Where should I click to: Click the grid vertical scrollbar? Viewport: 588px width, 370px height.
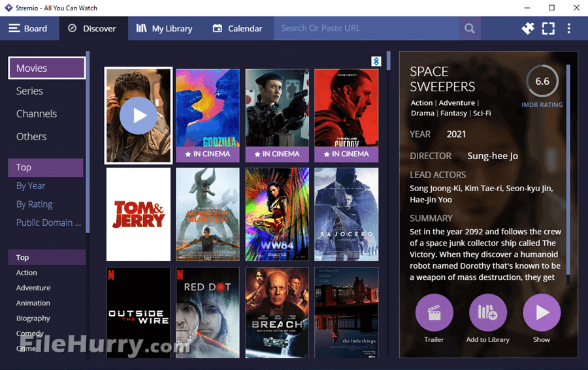tap(389, 61)
